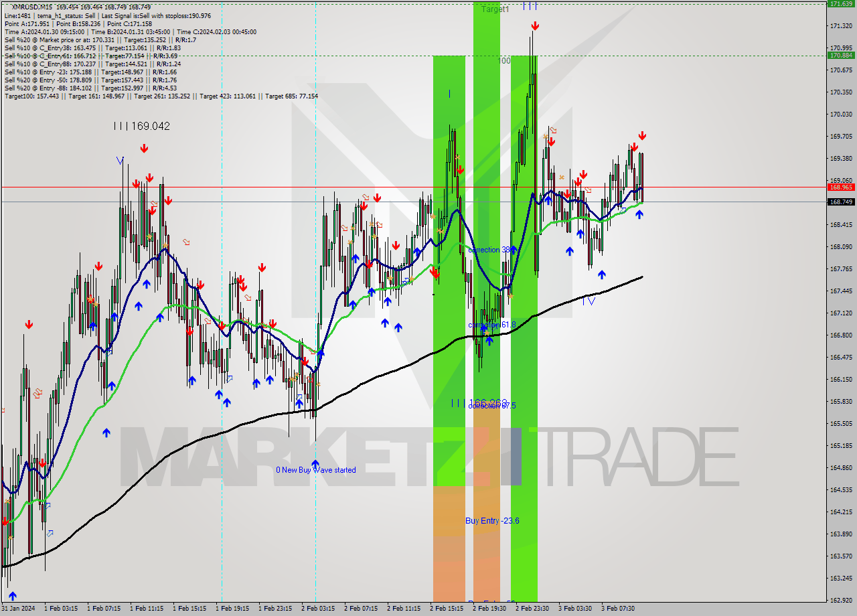Viewport: 857px width, 616px height.
Task: Click the 'Buy Entry -23.6' label
Action: click(492, 521)
